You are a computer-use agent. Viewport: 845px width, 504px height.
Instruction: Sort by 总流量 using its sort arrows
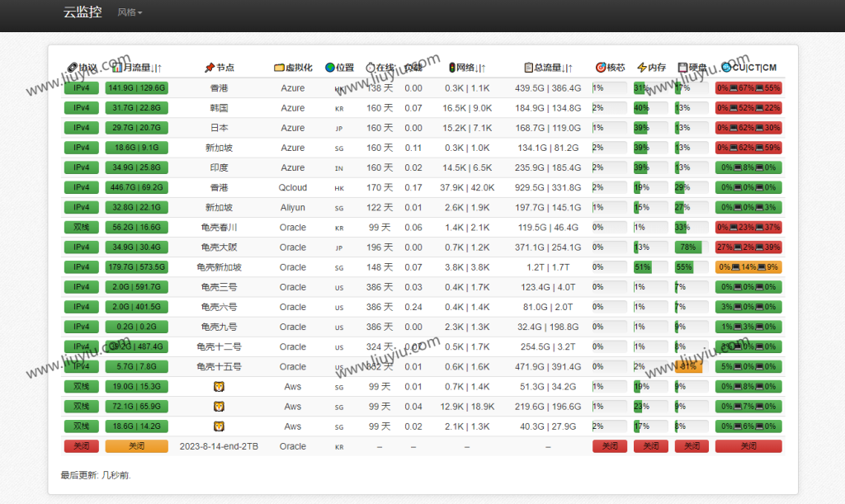coord(568,68)
